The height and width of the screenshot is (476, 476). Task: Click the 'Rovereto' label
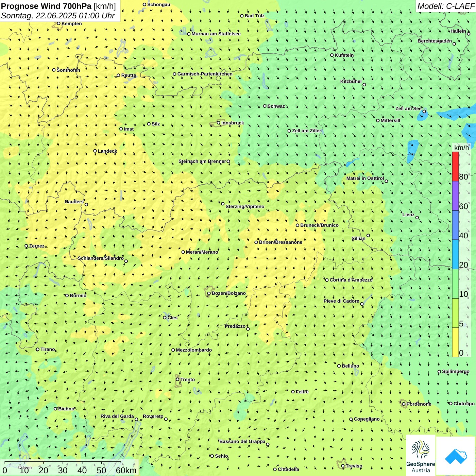[153, 416]
